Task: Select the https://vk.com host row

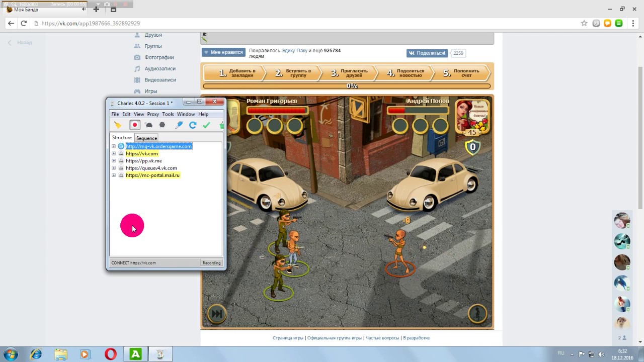Action: click(x=142, y=154)
